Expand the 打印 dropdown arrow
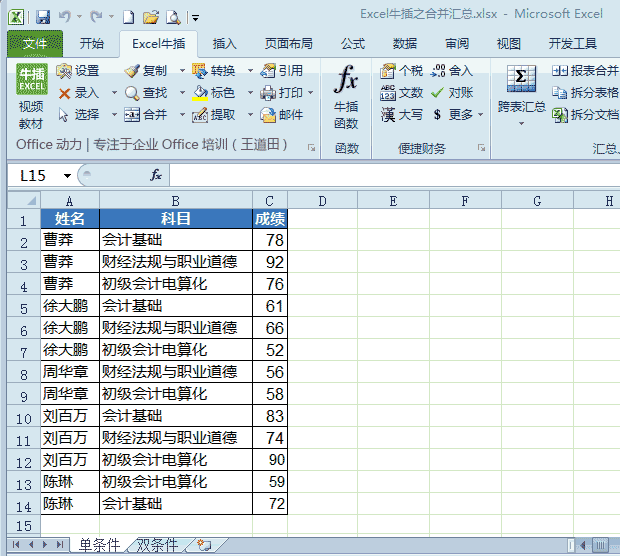 coord(310,93)
